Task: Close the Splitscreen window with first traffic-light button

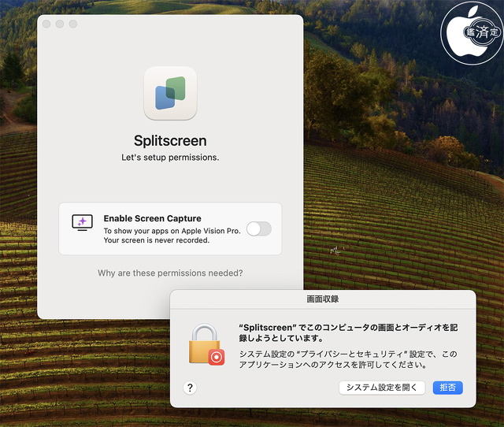Action: coord(46,24)
